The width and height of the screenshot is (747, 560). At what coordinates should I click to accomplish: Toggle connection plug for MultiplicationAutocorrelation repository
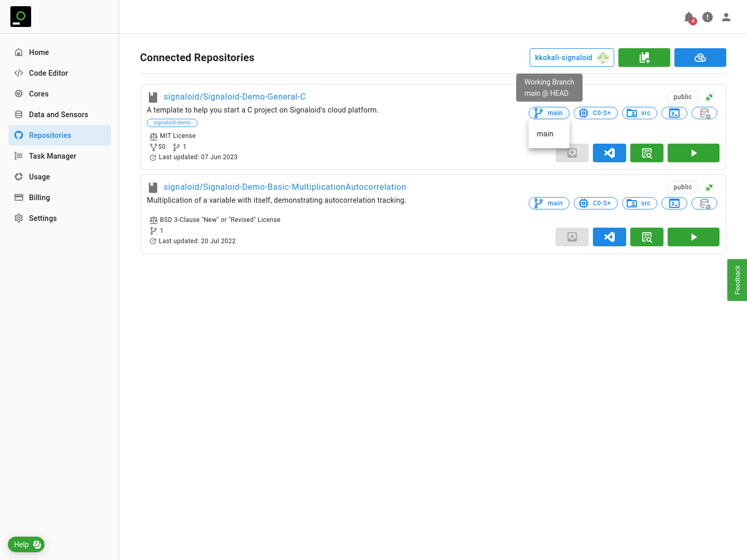709,187
